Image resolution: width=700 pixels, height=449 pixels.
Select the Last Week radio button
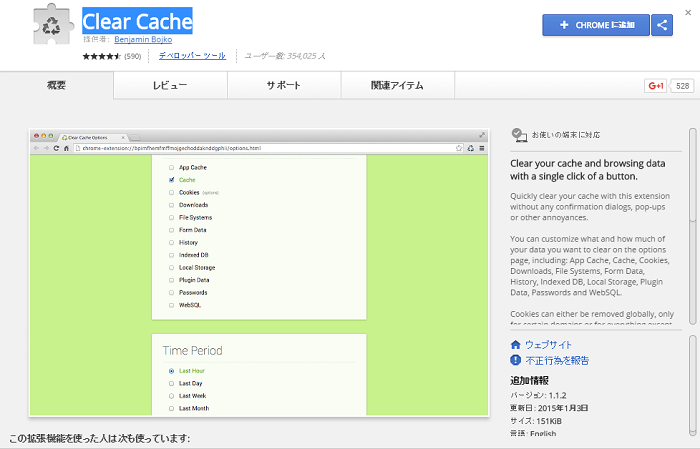171,396
